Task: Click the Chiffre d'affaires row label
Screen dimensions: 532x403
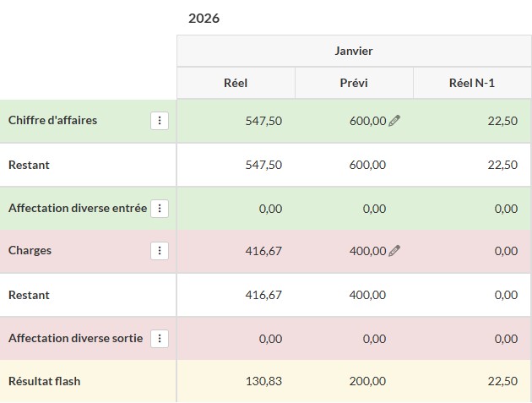Action: [52, 120]
